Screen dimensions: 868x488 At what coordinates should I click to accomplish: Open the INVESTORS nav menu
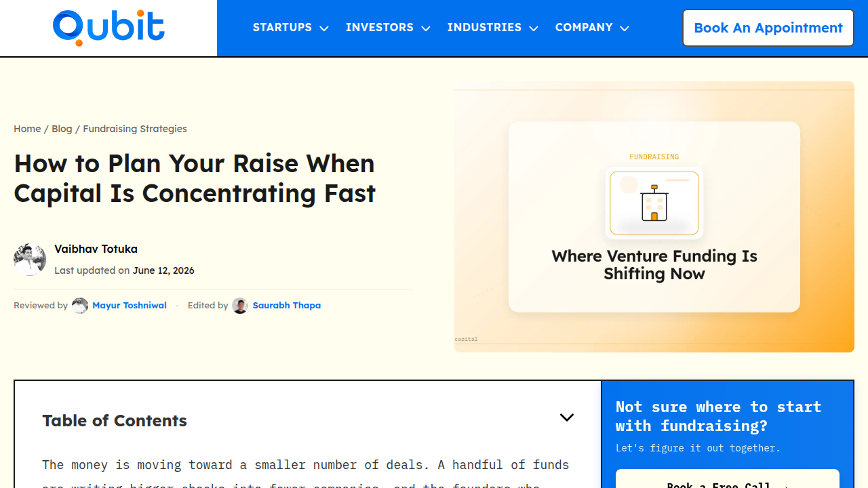coord(380,28)
